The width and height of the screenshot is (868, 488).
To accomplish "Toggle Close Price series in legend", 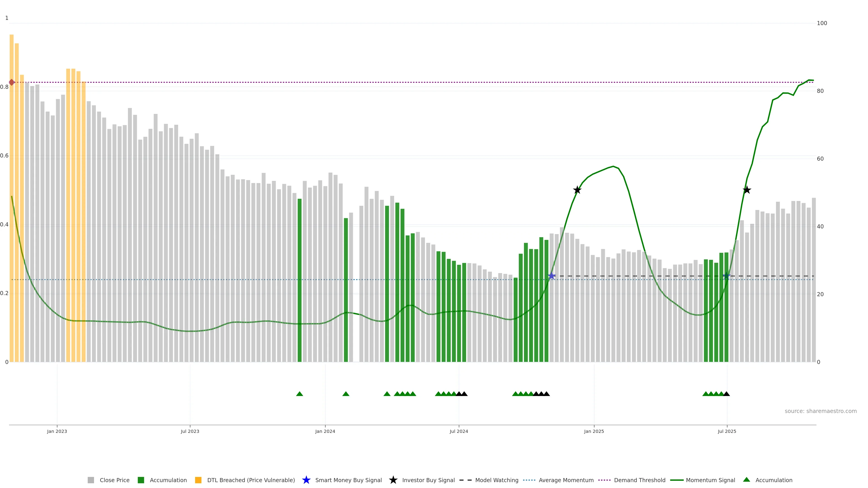I will pos(114,480).
